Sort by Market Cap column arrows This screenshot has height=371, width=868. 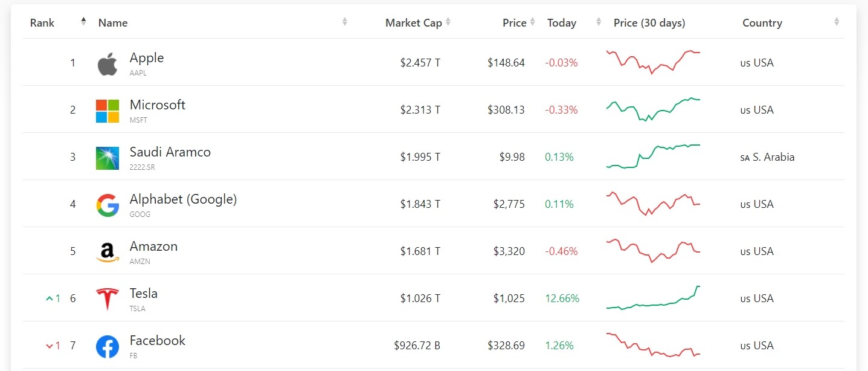click(448, 22)
